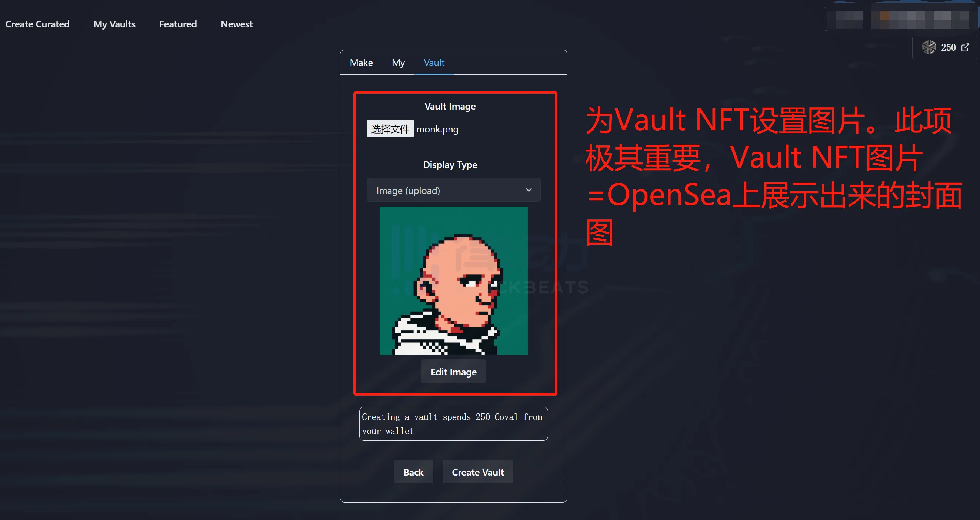Click the My Vaults menu item
The height and width of the screenshot is (520, 980).
(x=115, y=24)
